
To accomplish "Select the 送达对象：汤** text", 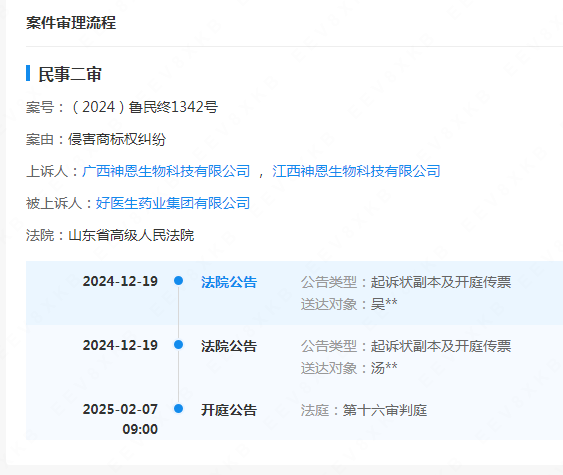I will 349,368.
